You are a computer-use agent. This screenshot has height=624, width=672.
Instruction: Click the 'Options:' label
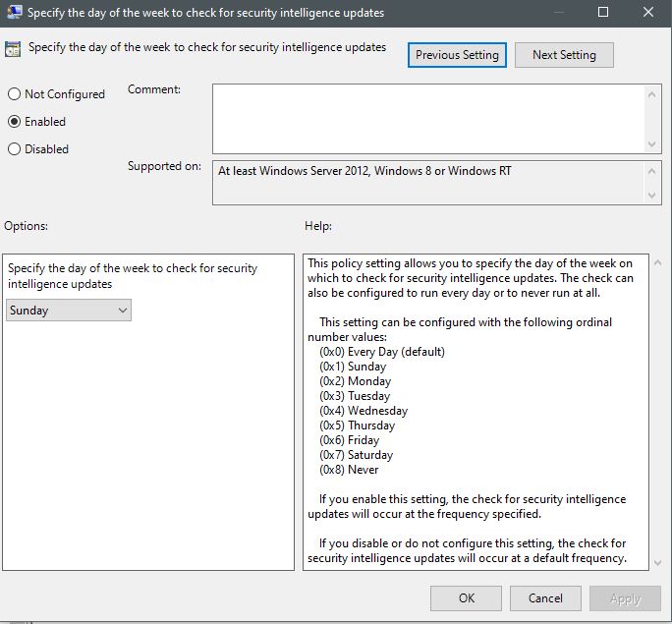coord(27,226)
